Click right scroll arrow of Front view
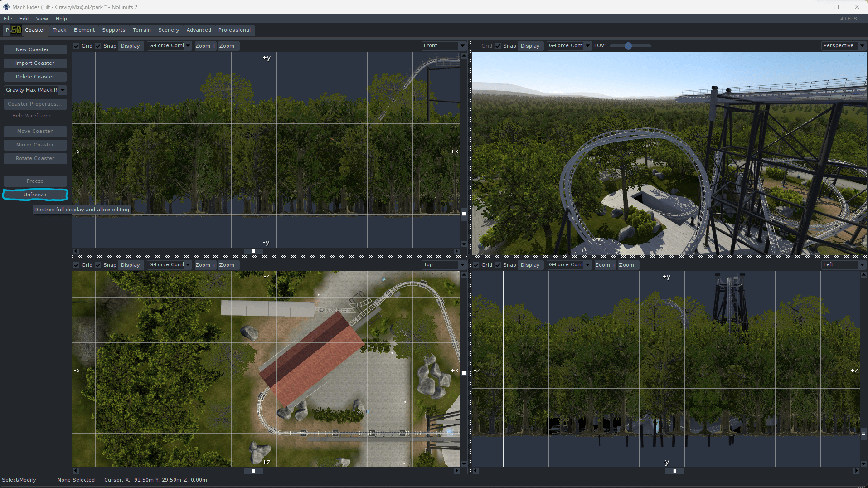The height and width of the screenshot is (488, 868). 456,251
